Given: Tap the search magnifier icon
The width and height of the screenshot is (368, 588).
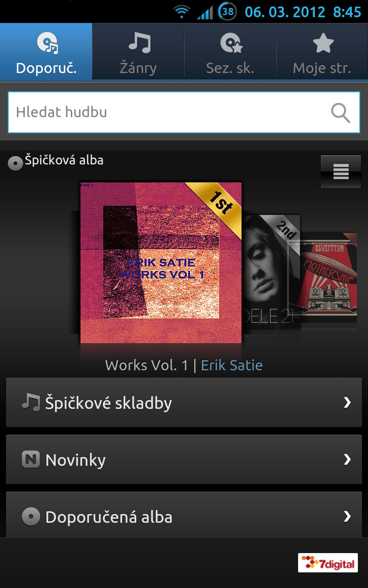Looking at the screenshot, I should tap(340, 113).
